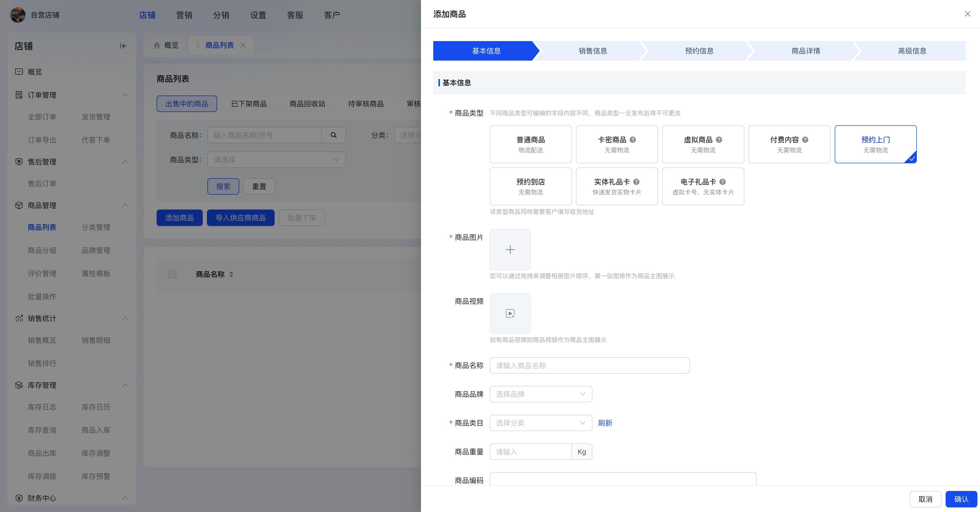980x512 pixels.
Task: Click the plus icon to upload 商品图片
Action: tap(510, 250)
